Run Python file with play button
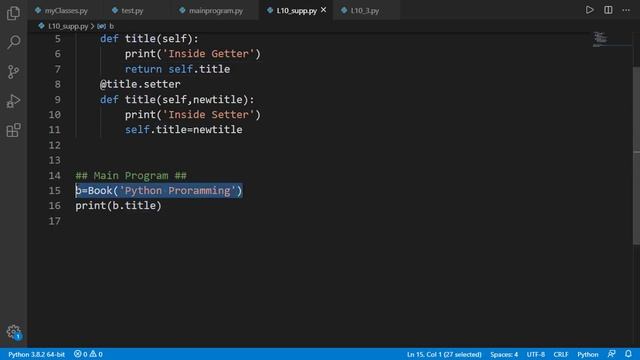640x360 pixels. pos(589,10)
